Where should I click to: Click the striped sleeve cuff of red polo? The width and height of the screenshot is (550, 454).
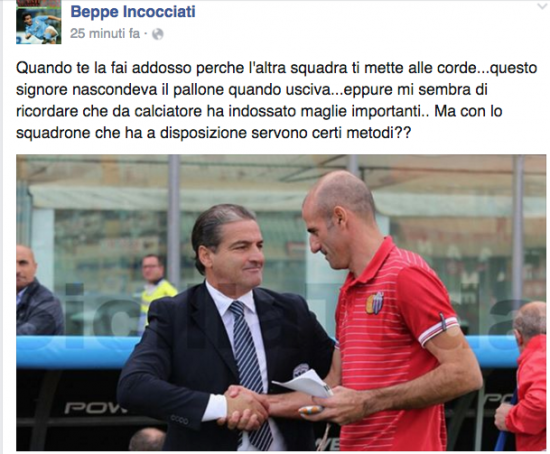coord(439,330)
